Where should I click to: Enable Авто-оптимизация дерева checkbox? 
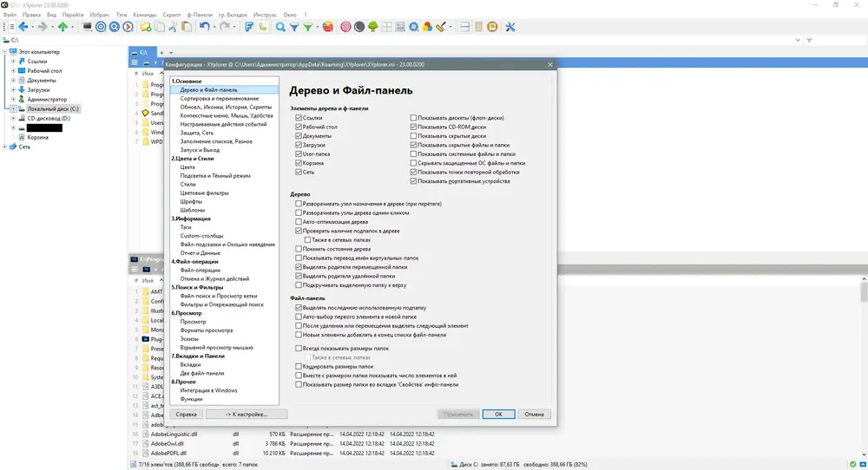299,222
